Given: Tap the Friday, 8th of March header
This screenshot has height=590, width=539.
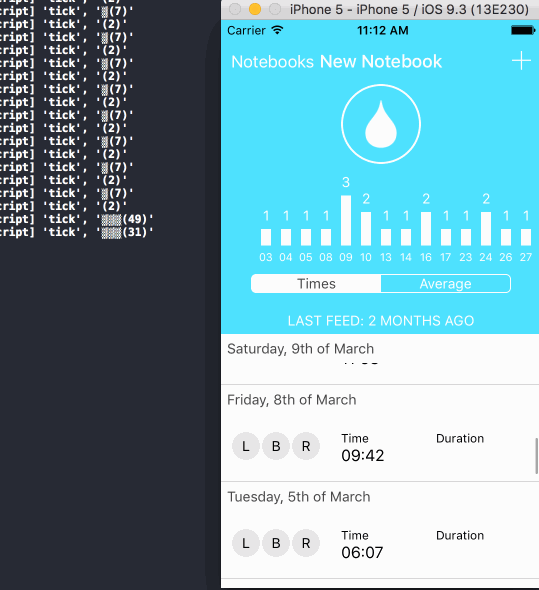Looking at the screenshot, I should (x=292, y=400).
